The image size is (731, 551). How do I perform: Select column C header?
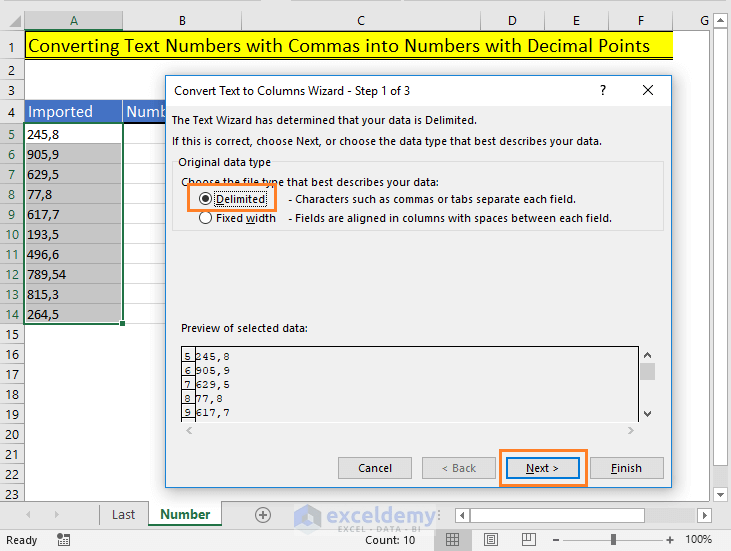click(x=361, y=21)
